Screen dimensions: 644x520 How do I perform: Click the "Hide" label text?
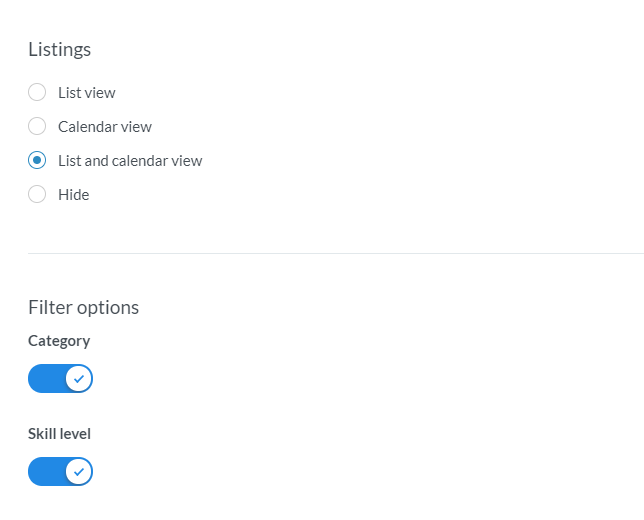coord(74,195)
